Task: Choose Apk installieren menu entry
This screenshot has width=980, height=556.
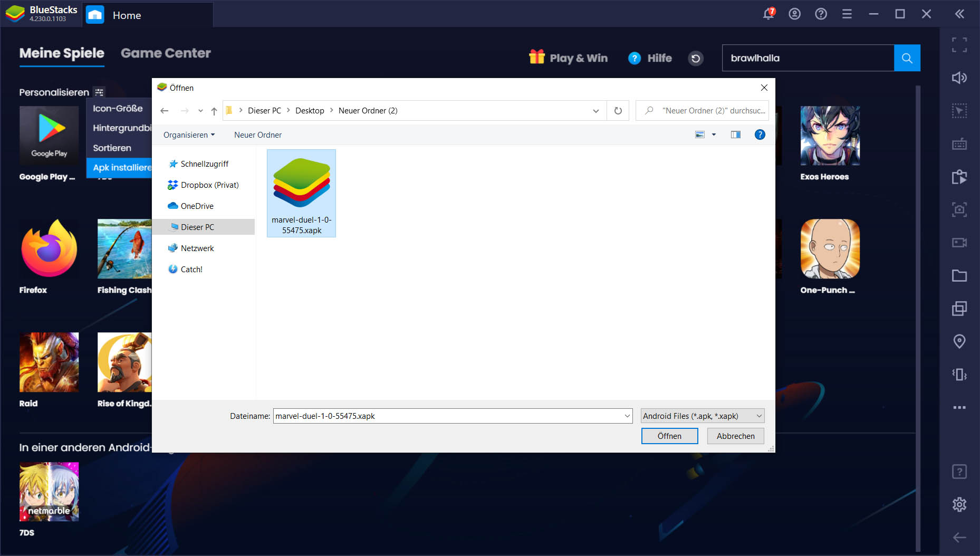Action: (119, 167)
